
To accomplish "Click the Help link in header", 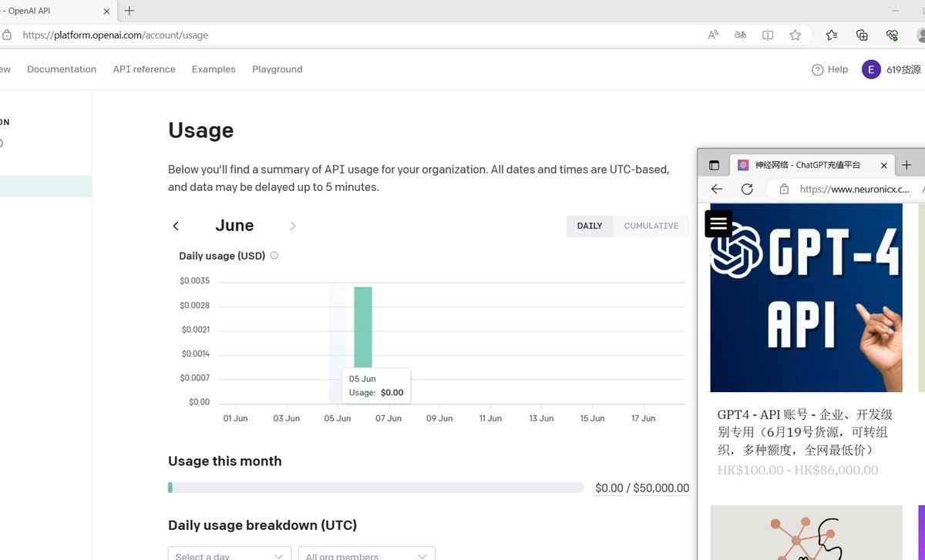I will coord(838,69).
